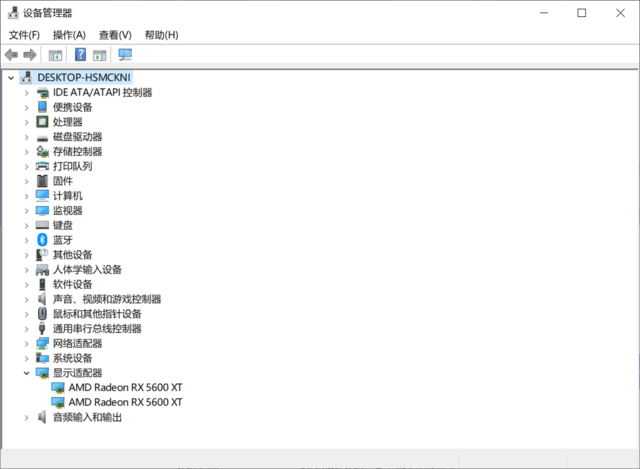The image size is (640, 469).
Task: Click the 鼠标和其他指针设备 mouse icon
Action: click(42, 313)
